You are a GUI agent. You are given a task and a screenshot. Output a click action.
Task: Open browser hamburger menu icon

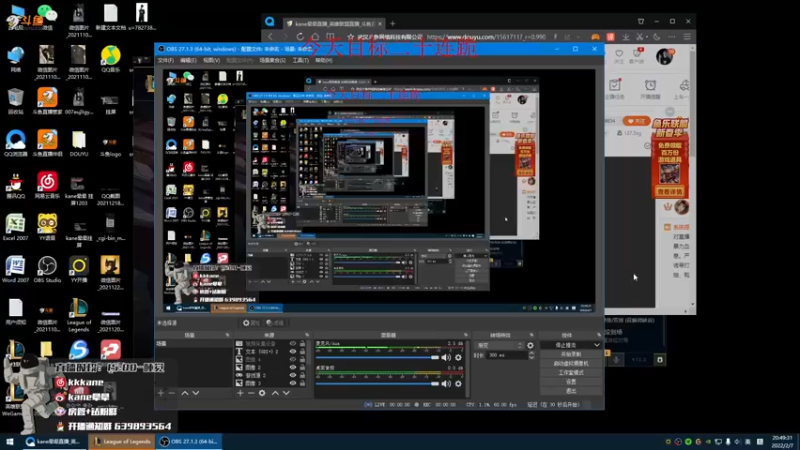(687, 37)
